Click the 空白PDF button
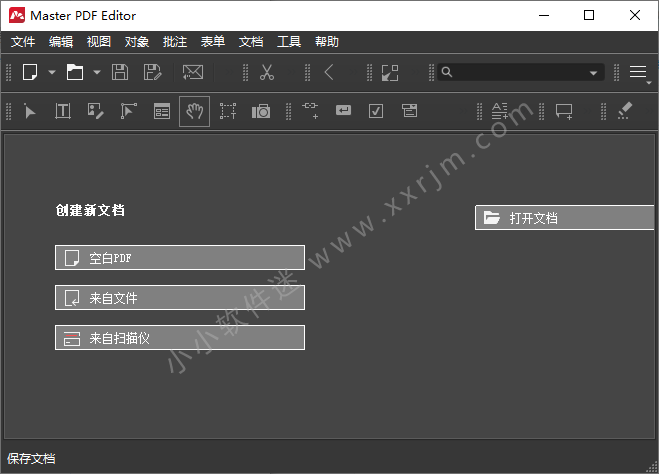Viewport: 659px width, 474px height. pyautogui.click(x=180, y=258)
